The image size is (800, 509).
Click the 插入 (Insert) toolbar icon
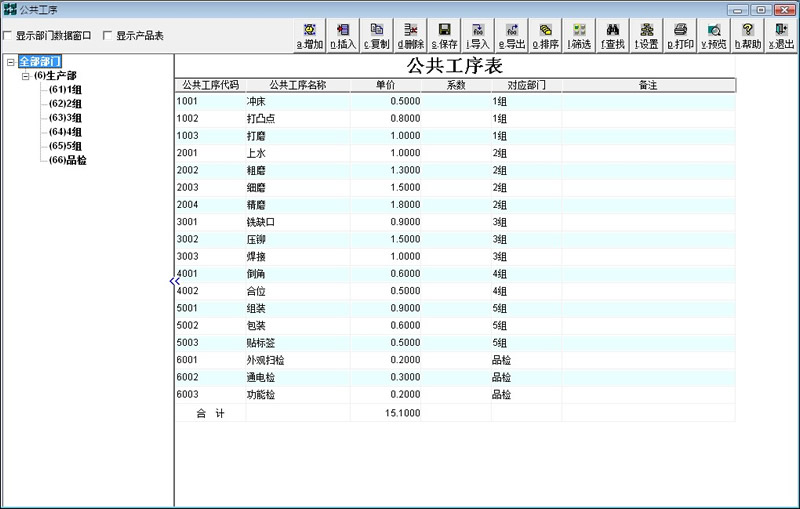(x=343, y=36)
